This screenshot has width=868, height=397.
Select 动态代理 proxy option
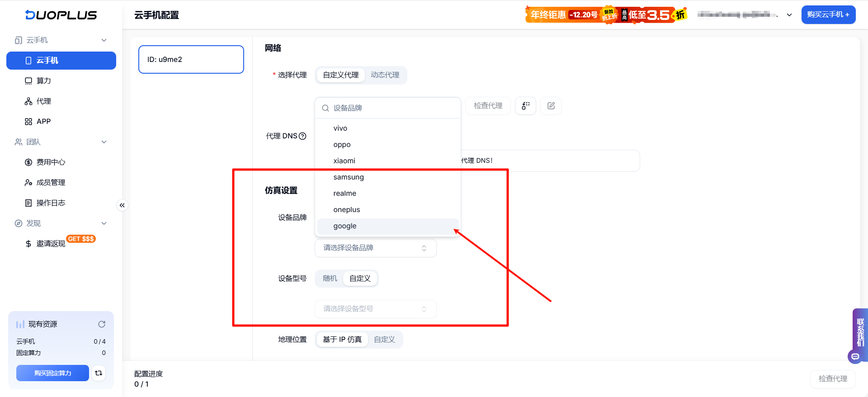[x=385, y=75]
